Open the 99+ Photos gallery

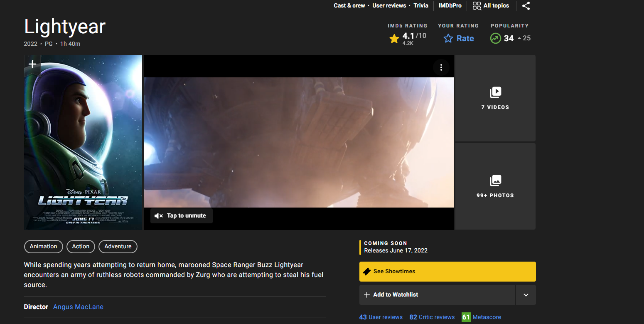pos(495,186)
